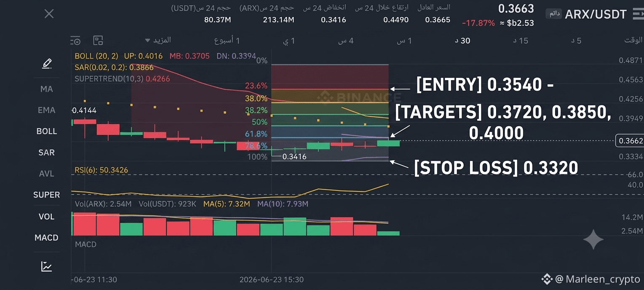The image size is (644, 290).
Task: Click the 23.6% Fibonacci level label
Action: click(x=256, y=86)
